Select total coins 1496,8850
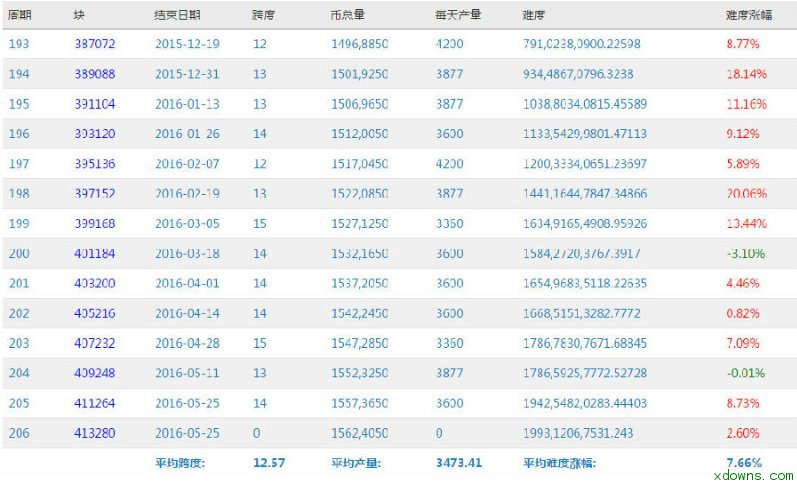The image size is (797, 484). pos(359,44)
